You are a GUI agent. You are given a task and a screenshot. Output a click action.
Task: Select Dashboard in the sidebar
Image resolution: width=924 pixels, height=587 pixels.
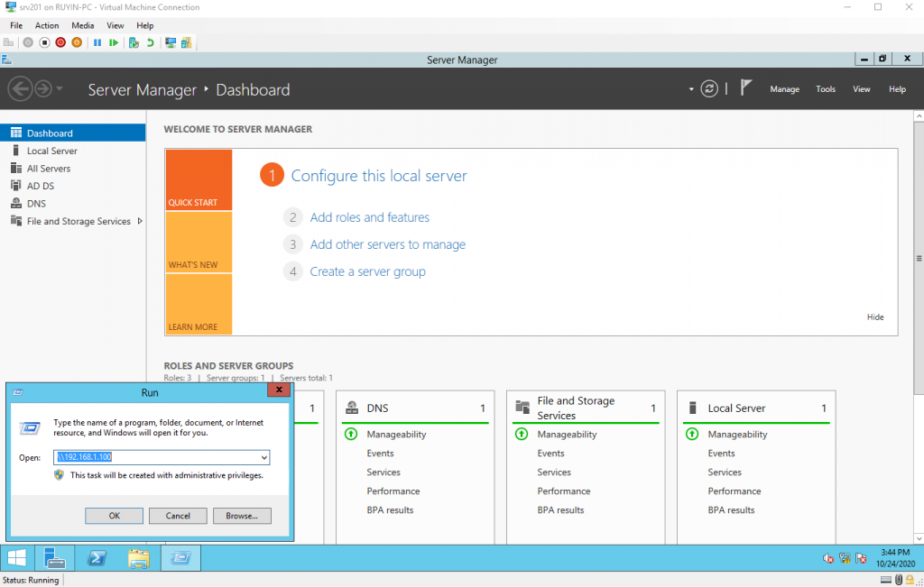pos(72,133)
